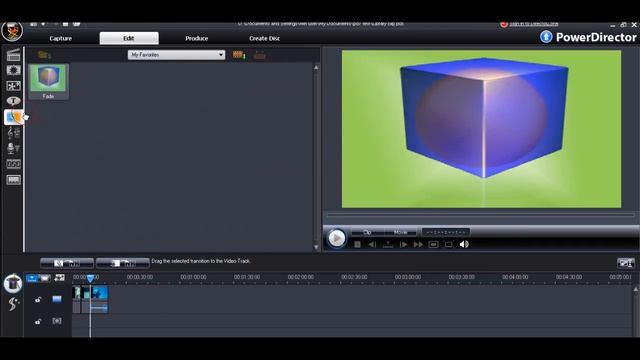The image size is (640, 360).
Task: Open the Transition Room icon
Action: coord(13,117)
